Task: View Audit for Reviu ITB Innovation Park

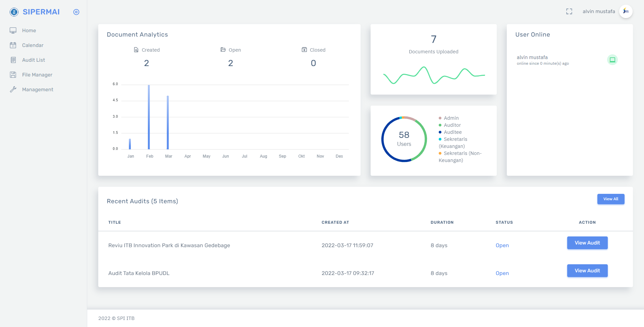Action: [x=587, y=243]
